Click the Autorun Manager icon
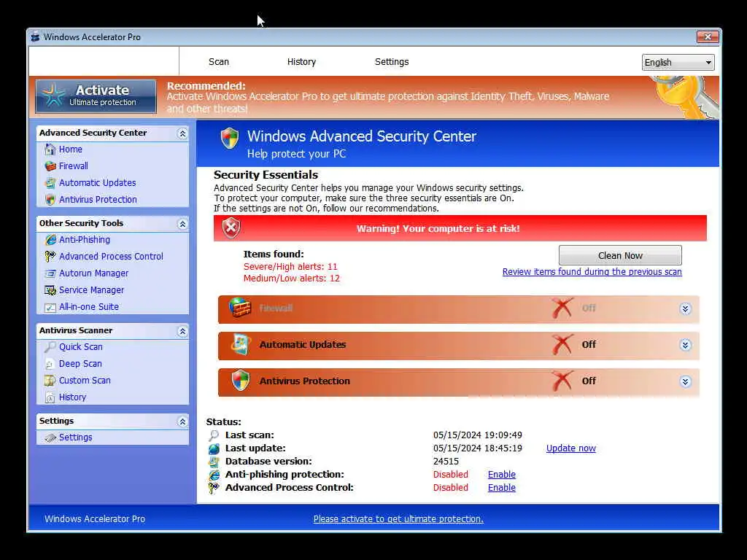This screenshot has height=560, width=747. pos(50,273)
